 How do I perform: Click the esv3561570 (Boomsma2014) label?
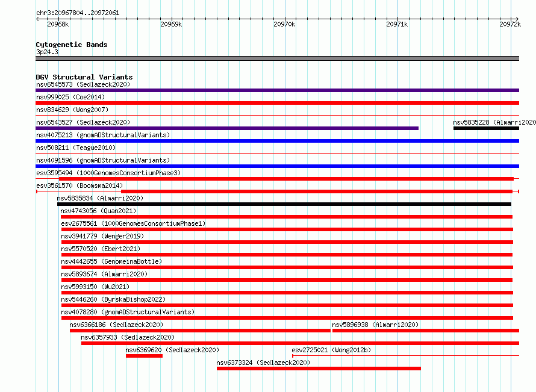click(79, 185)
